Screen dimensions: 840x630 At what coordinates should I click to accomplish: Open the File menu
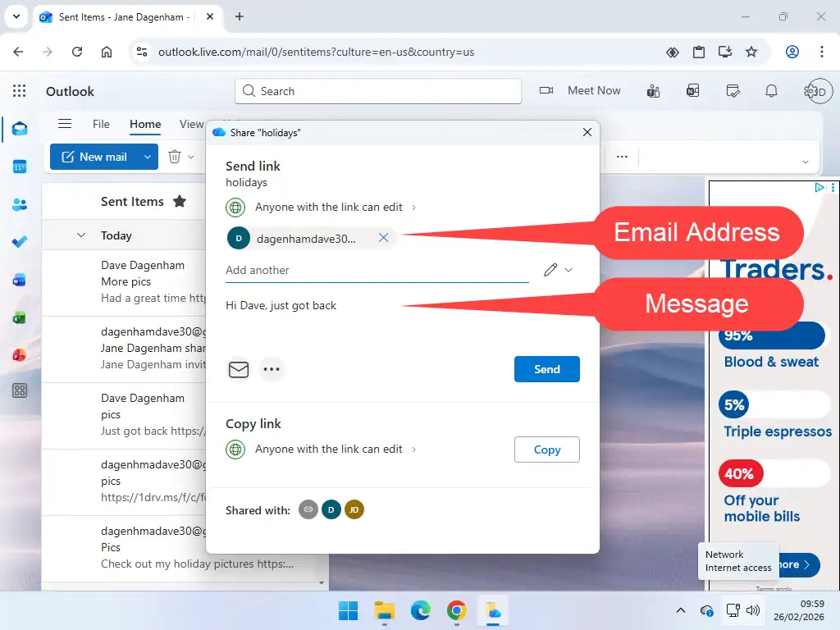(x=101, y=124)
